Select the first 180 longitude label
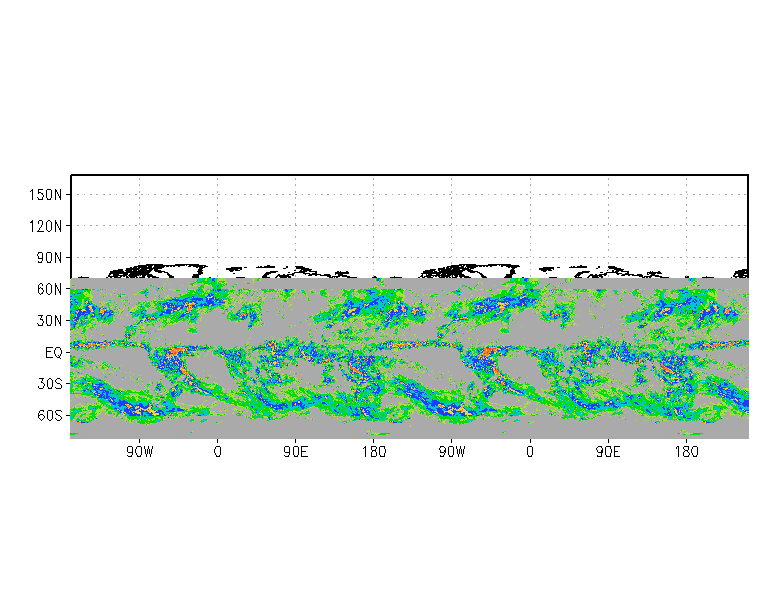Image resolution: width=784 pixels, height=612 pixels. [x=374, y=452]
